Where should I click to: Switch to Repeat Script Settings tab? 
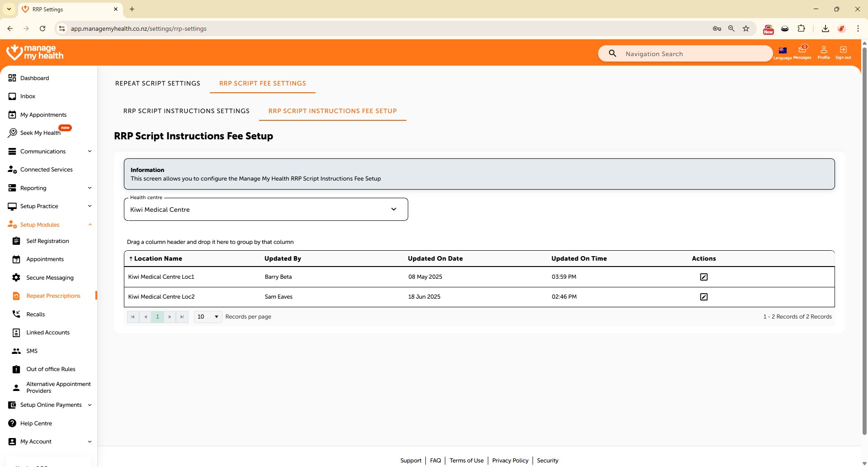coord(158,84)
